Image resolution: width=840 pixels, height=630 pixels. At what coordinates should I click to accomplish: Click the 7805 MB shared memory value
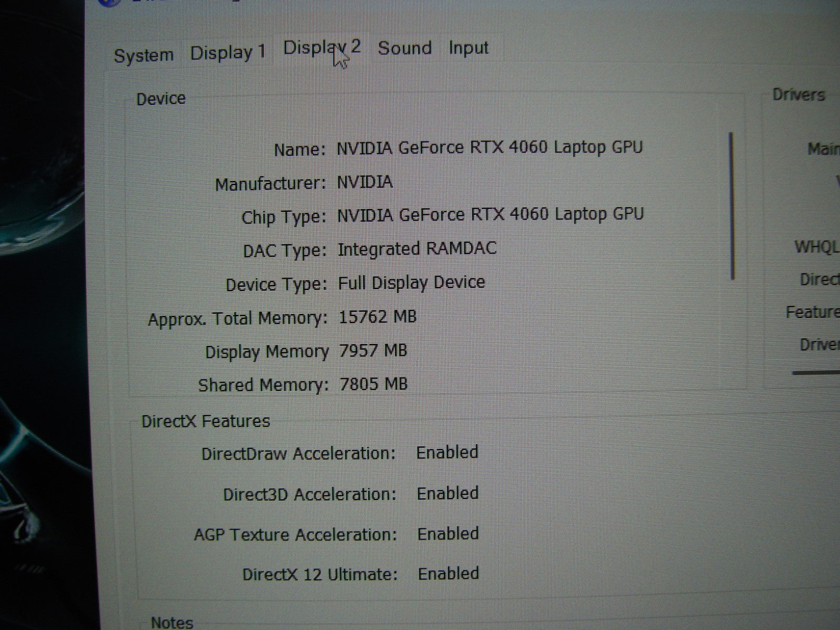(373, 384)
